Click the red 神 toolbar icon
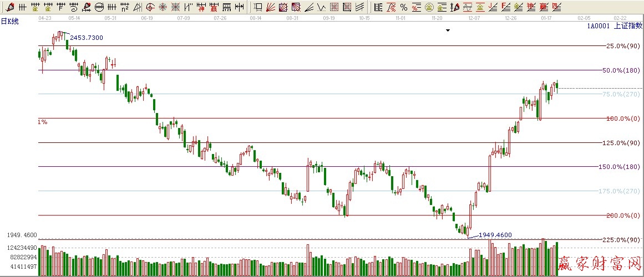 tap(201, 7)
